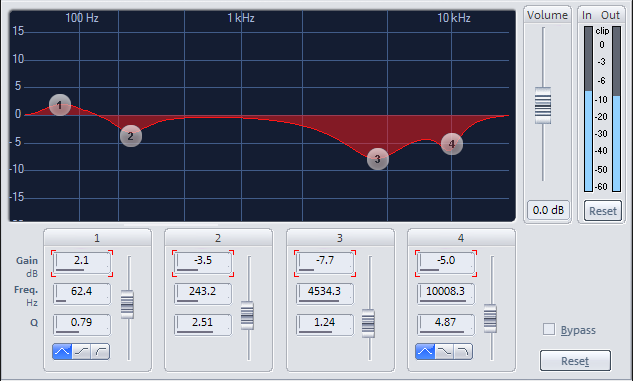Viewport: 633px width, 381px height.
Task: Click the 1 kHz graph label
Action: [241, 18]
